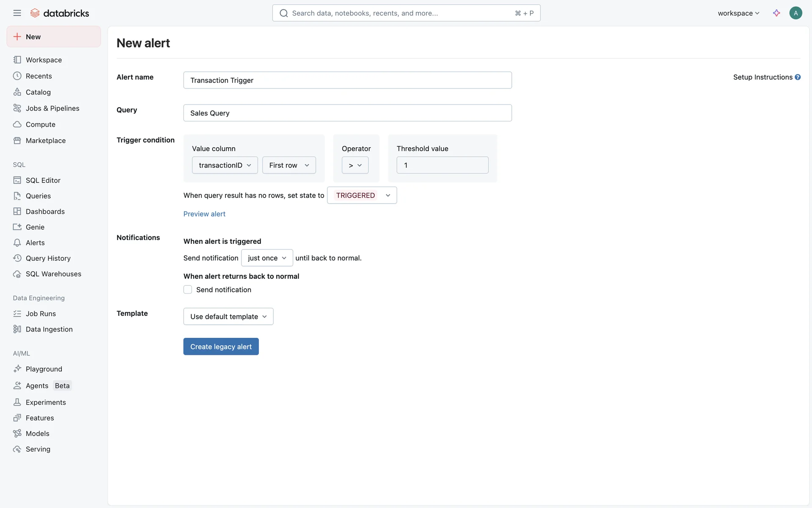Click the hamburger menu icon
The image size is (812, 508).
click(x=17, y=13)
